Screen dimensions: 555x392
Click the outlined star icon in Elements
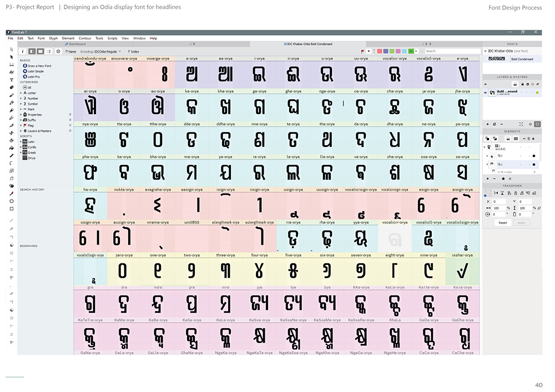[x=510, y=179]
